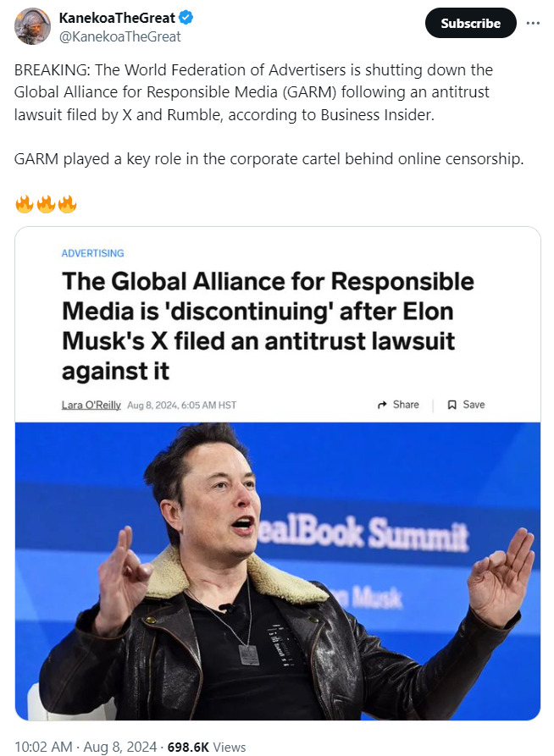The height and width of the screenshot is (756, 554).
Task: Click the Share text label
Action: tap(406, 405)
